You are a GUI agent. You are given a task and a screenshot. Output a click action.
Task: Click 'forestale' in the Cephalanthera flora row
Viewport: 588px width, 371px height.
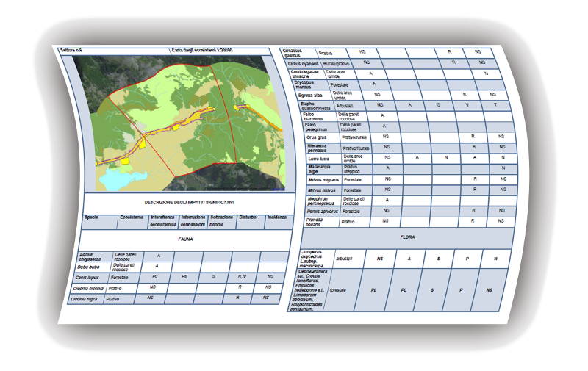click(x=337, y=290)
